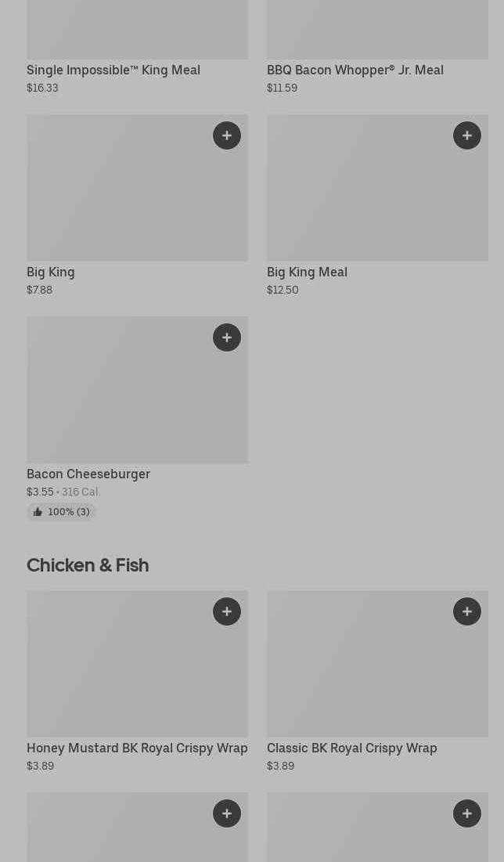Viewport: 504px width, 862px height.
Task: Click plus icon on bottom-right partially visible item
Action: [467, 813]
